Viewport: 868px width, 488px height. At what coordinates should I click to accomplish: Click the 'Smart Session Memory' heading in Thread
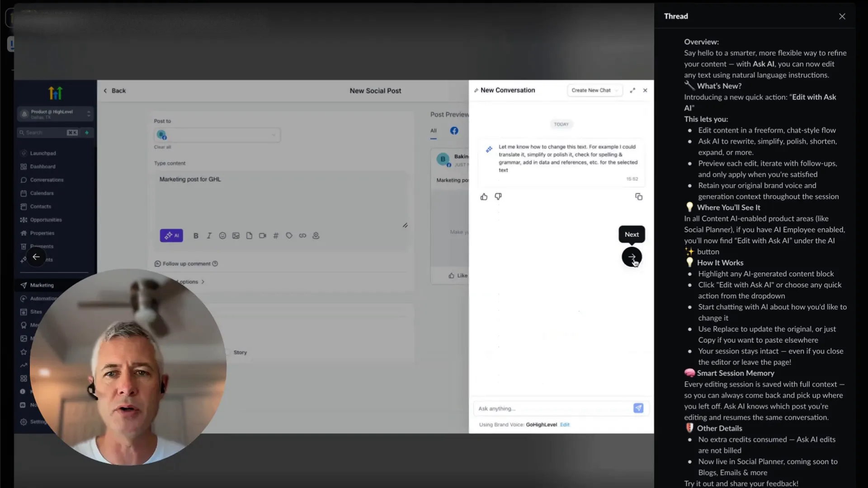(x=735, y=373)
